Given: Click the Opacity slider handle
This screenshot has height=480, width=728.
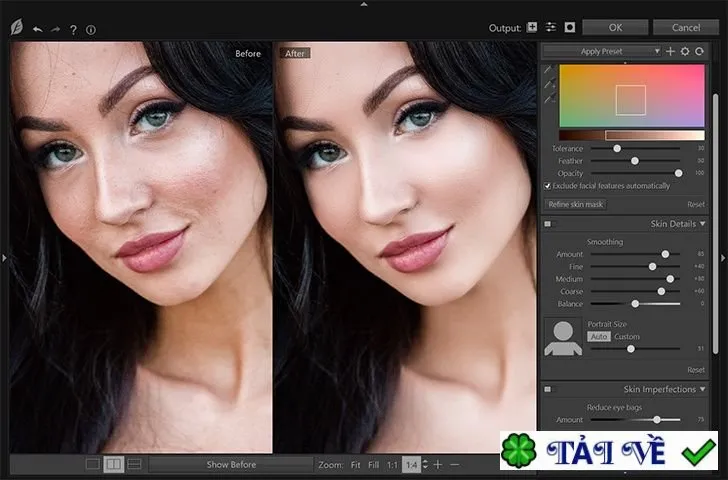Looking at the screenshot, I should pyautogui.click(x=678, y=173).
